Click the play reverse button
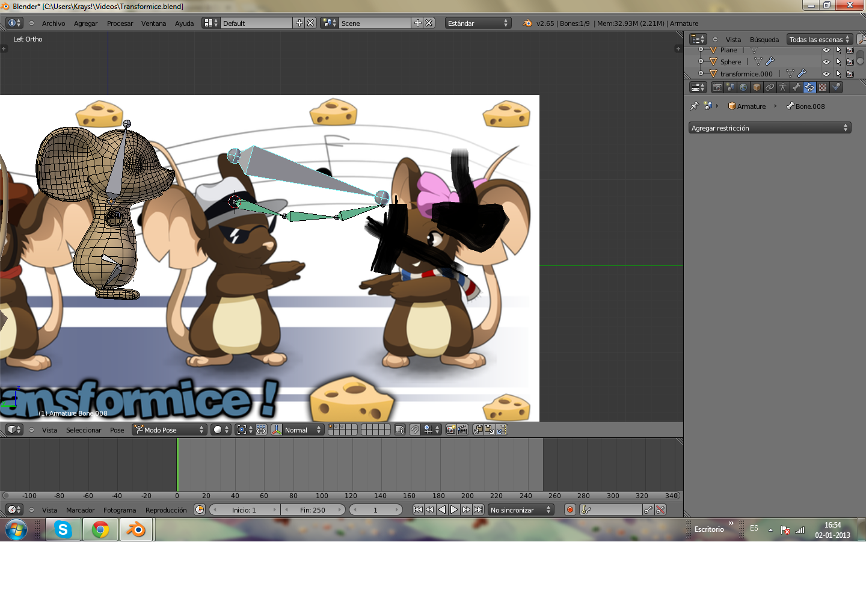This screenshot has height=616, width=866. [442, 510]
